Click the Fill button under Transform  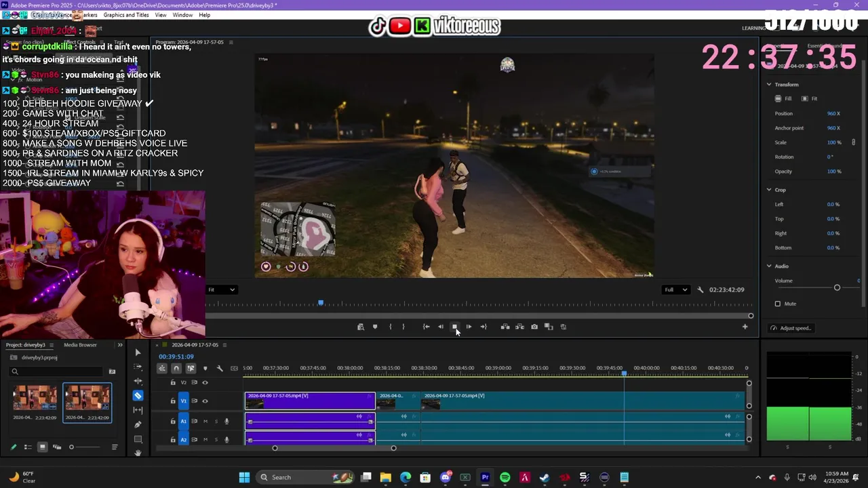tap(783, 99)
